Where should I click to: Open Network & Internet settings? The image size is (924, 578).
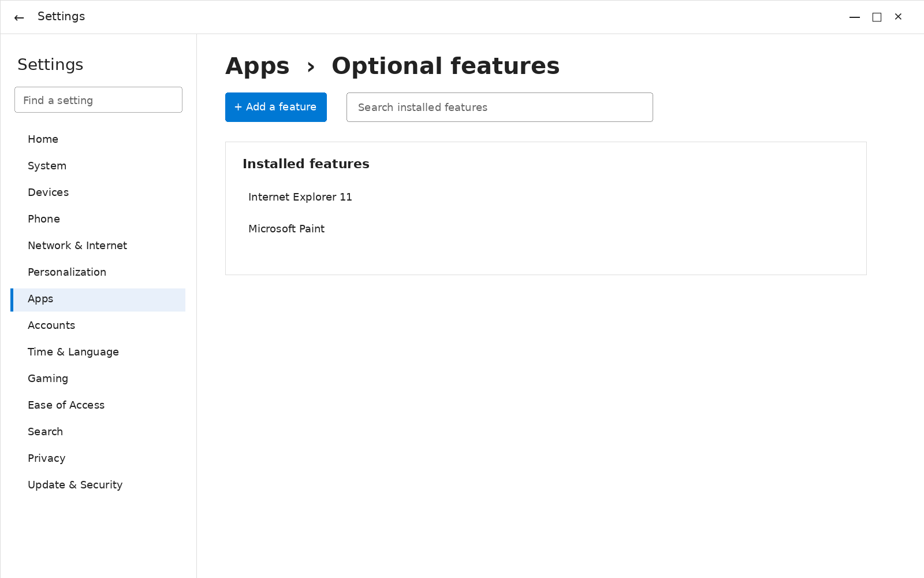coord(98,246)
